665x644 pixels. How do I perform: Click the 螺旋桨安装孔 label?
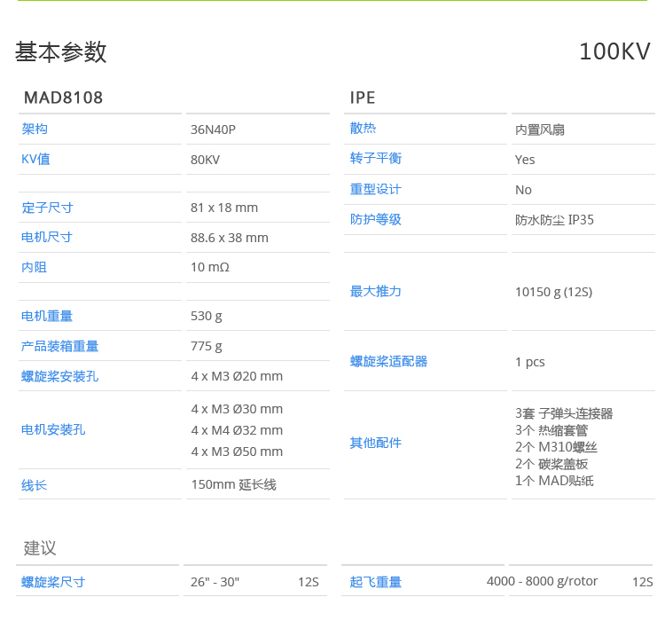(x=60, y=376)
